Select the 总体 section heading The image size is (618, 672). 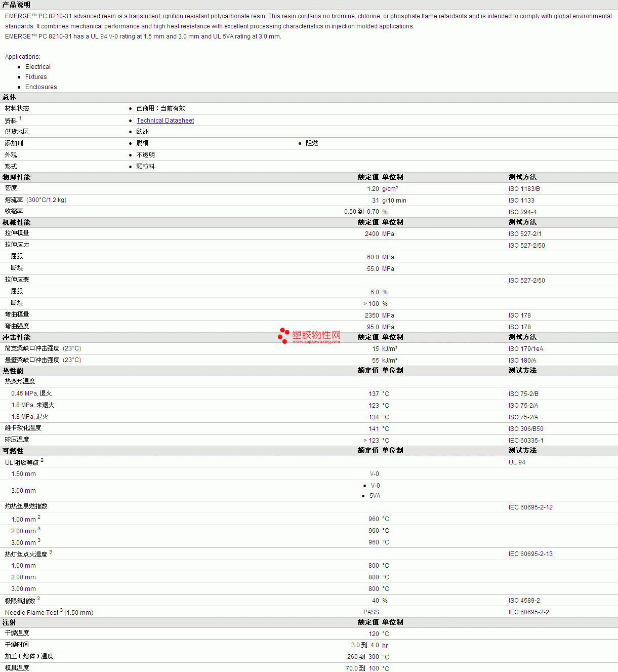(10, 97)
